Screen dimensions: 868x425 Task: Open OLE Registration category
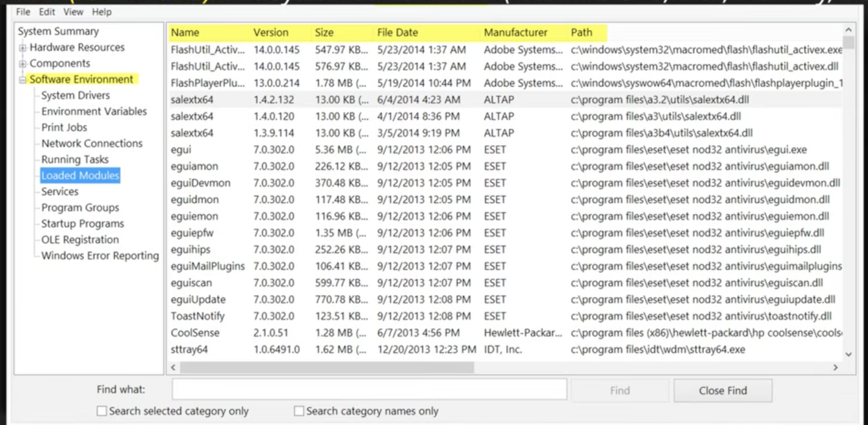(x=80, y=240)
